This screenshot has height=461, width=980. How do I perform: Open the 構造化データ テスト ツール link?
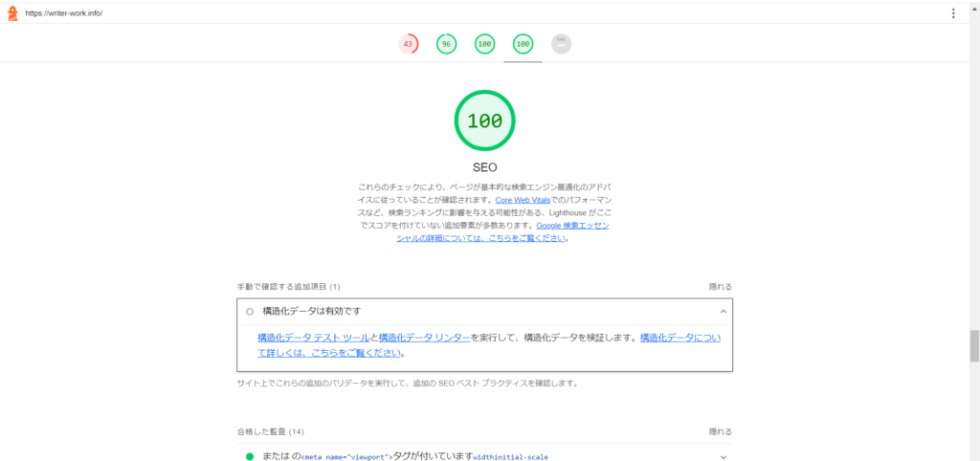tap(313, 338)
